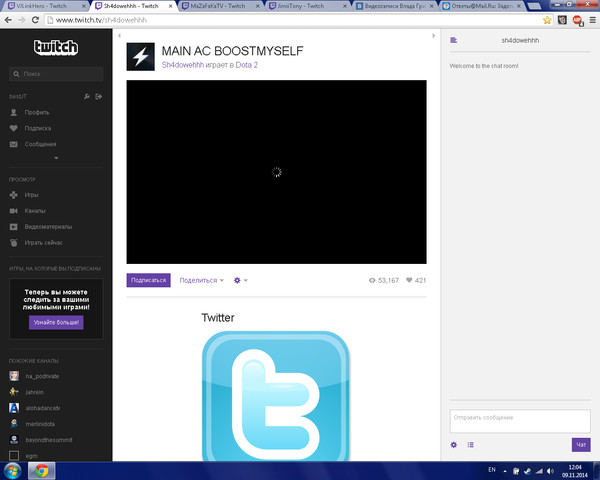
Task: Collapse chat panel arrow
Action: coord(434,36)
